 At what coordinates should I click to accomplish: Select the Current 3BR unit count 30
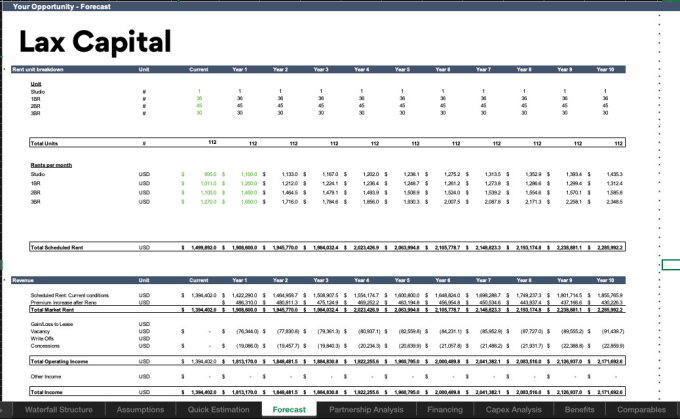[x=199, y=113]
